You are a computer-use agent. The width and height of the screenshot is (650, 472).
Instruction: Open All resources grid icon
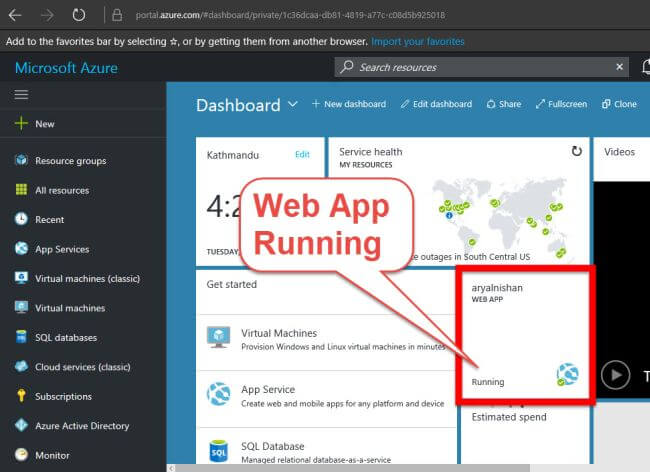click(21, 190)
